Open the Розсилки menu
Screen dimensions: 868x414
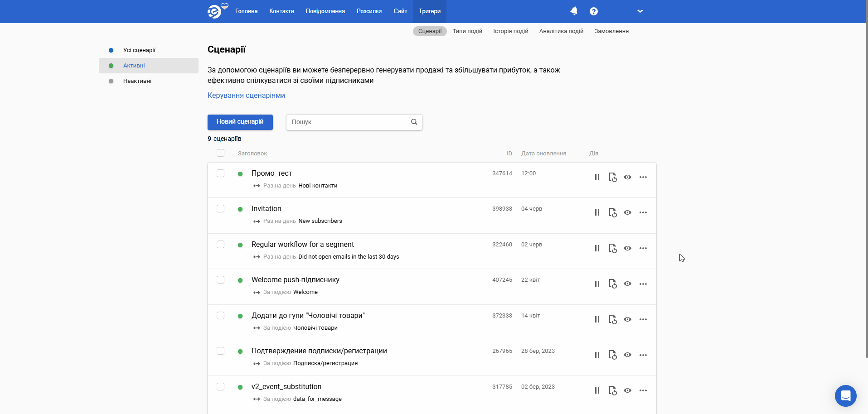(369, 11)
